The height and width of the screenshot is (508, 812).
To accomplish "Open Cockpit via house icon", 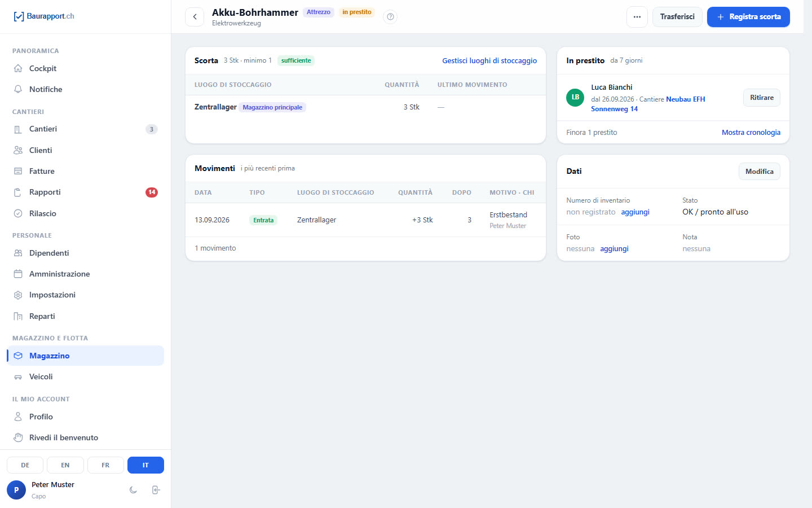I will click(x=18, y=68).
